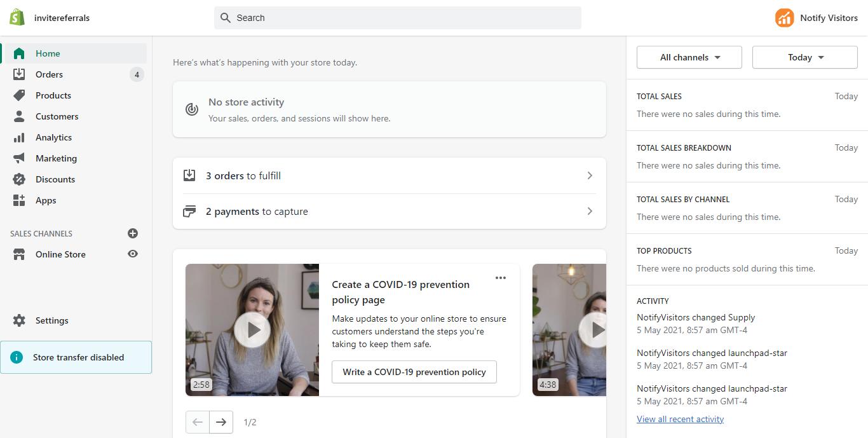Click the orders to fulfill tray icon
Screen dimensions: 868x438
[189, 175]
